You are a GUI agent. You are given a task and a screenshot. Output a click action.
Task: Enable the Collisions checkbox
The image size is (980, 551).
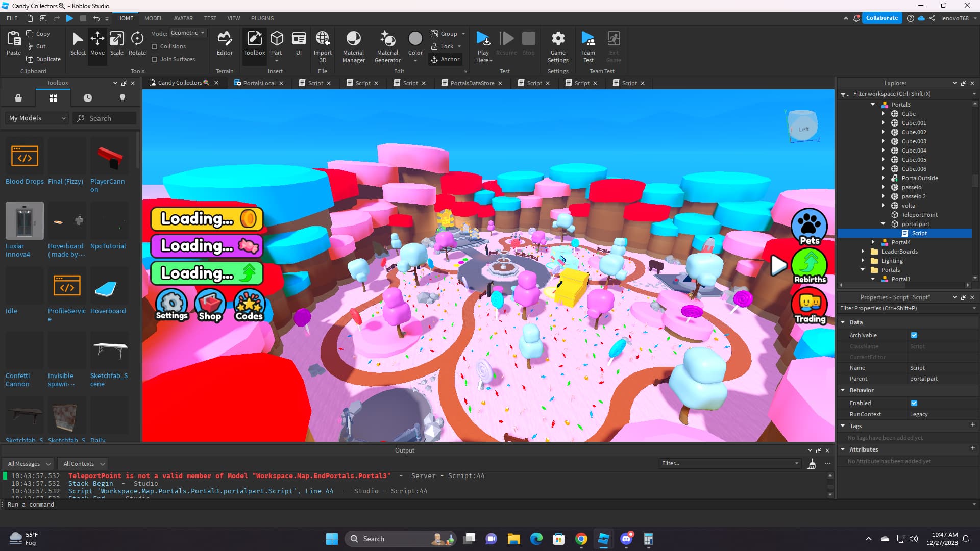point(155,46)
